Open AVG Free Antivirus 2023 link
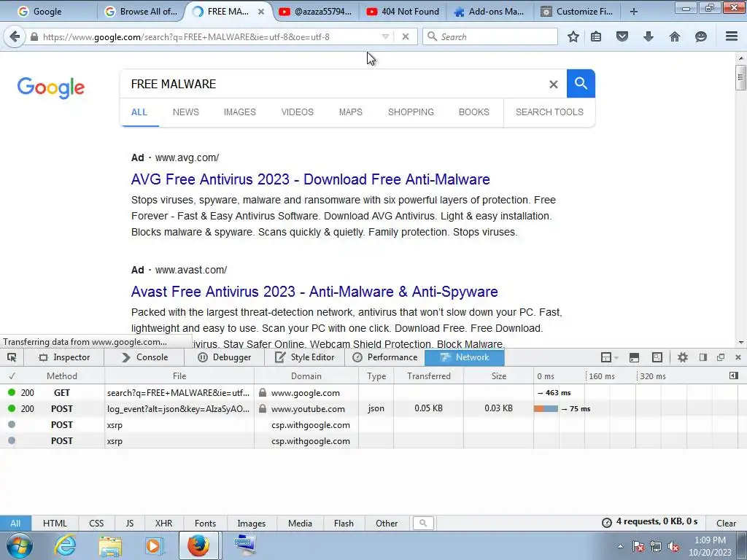Image resolution: width=747 pixels, height=560 pixels. [310, 179]
